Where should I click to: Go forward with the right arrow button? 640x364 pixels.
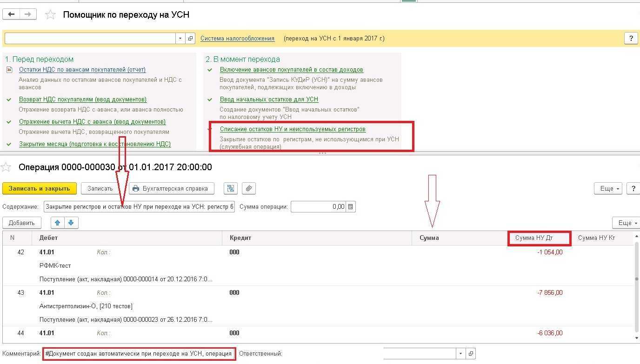[x=28, y=14]
